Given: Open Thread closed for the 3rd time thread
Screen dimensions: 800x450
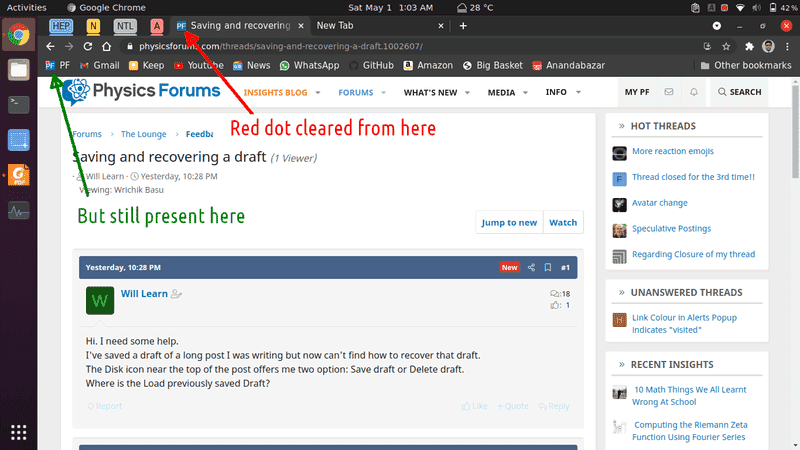Looking at the screenshot, I should [x=693, y=177].
